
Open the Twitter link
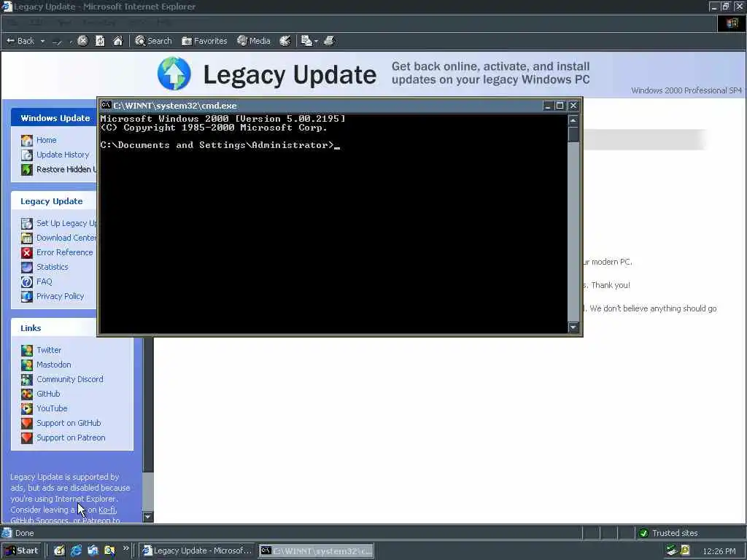pyautogui.click(x=49, y=350)
